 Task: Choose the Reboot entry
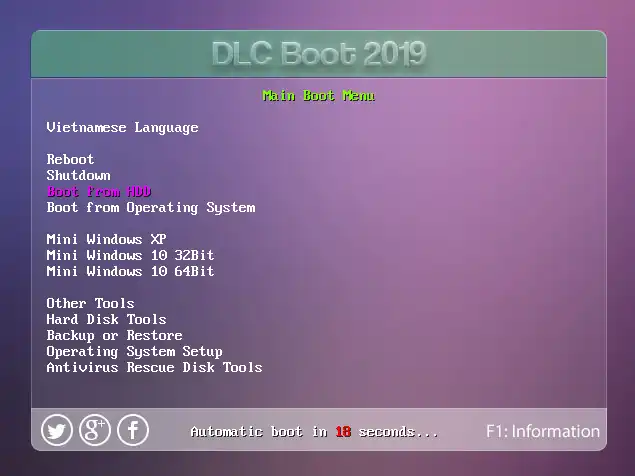(70, 160)
